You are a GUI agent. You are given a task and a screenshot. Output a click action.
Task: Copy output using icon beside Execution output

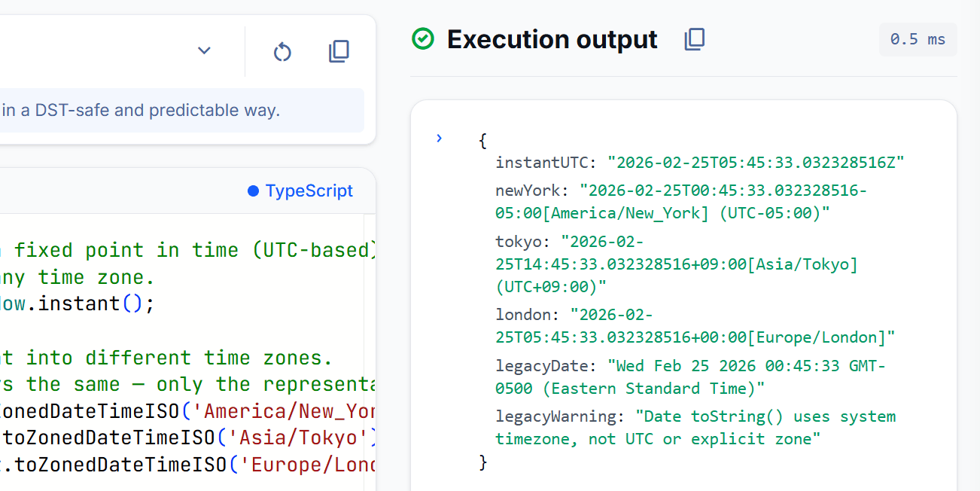[694, 39]
